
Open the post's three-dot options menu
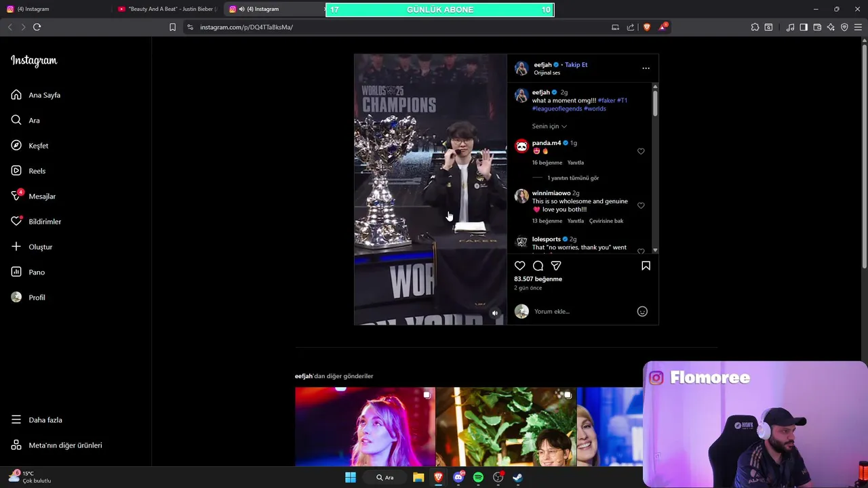(646, 68)
